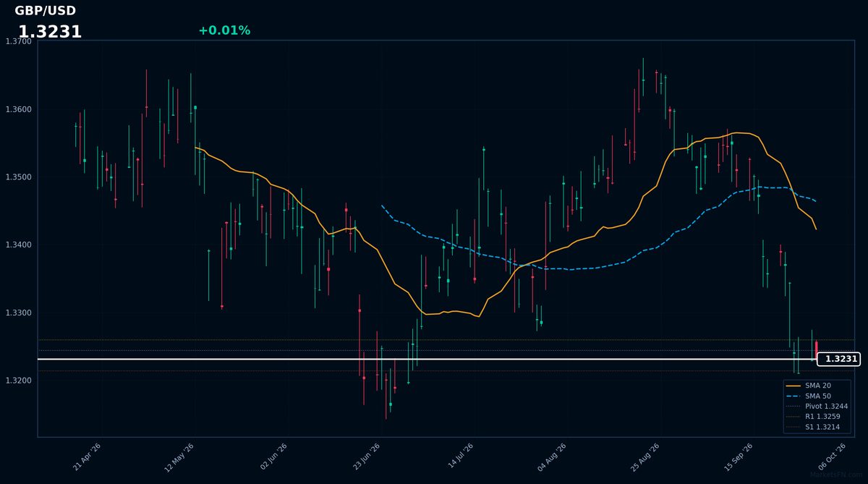Click the 06 Oct '26 date label
Viewport: 868px width, 484px height.
click(x=831, y=457)
